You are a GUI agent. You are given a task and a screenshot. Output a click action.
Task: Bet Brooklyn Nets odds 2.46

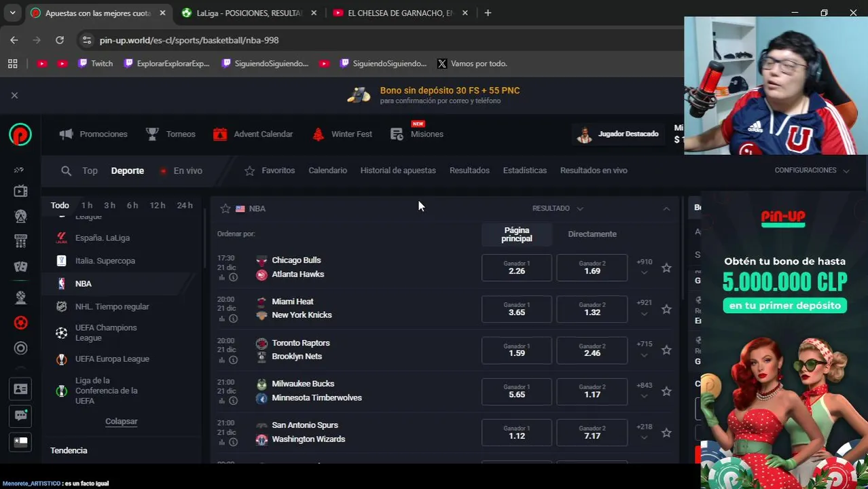click(592, 350)
